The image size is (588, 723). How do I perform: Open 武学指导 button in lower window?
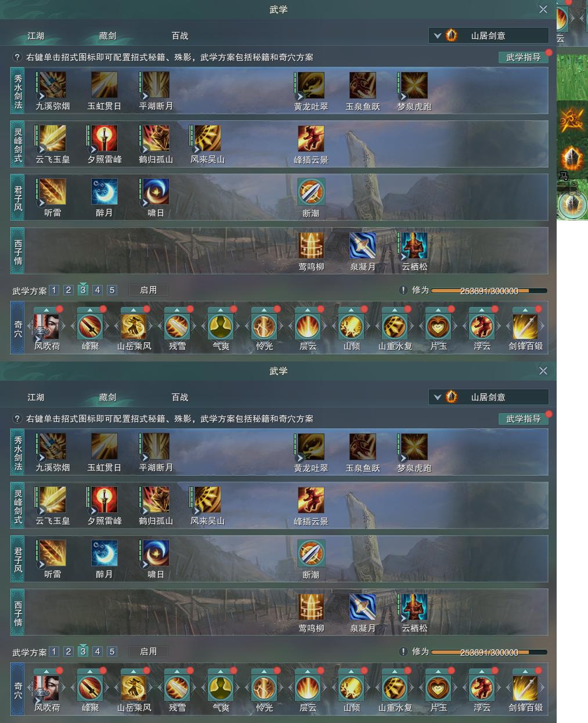(x=523, y=418)
